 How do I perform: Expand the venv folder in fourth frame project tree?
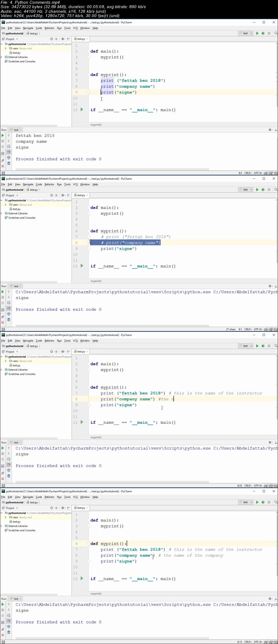[5, 517]
